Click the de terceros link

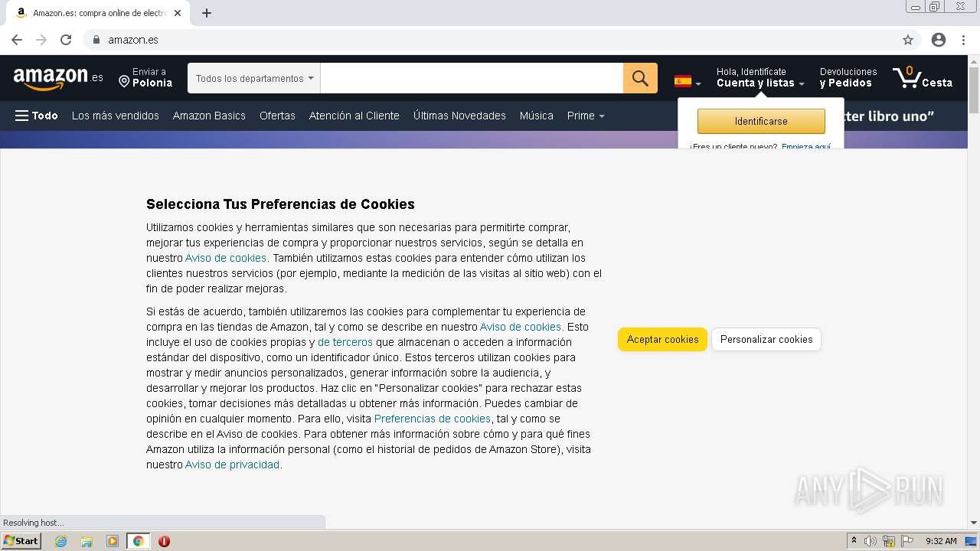click(x=345, y=342)
